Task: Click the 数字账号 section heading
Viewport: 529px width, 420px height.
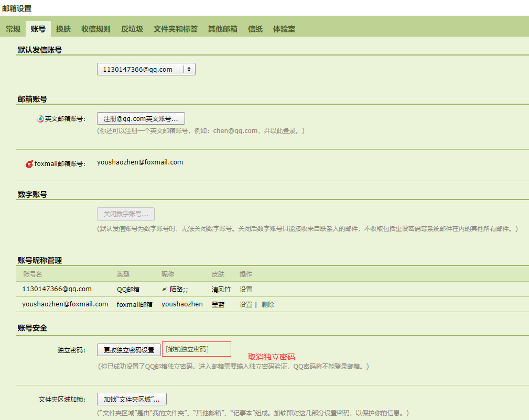Action: coord(33,194)
